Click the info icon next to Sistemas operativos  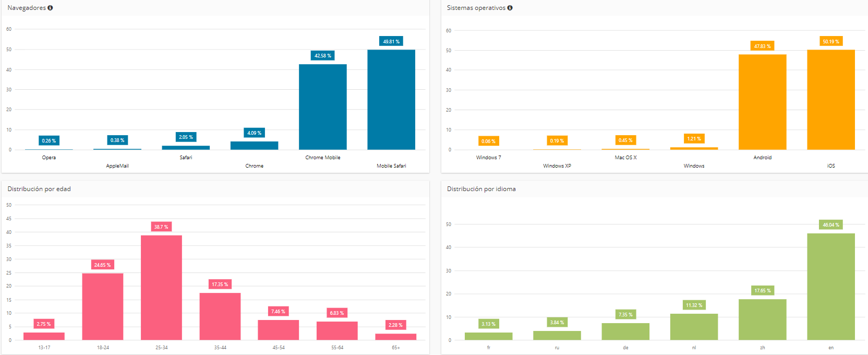point(510,8)
